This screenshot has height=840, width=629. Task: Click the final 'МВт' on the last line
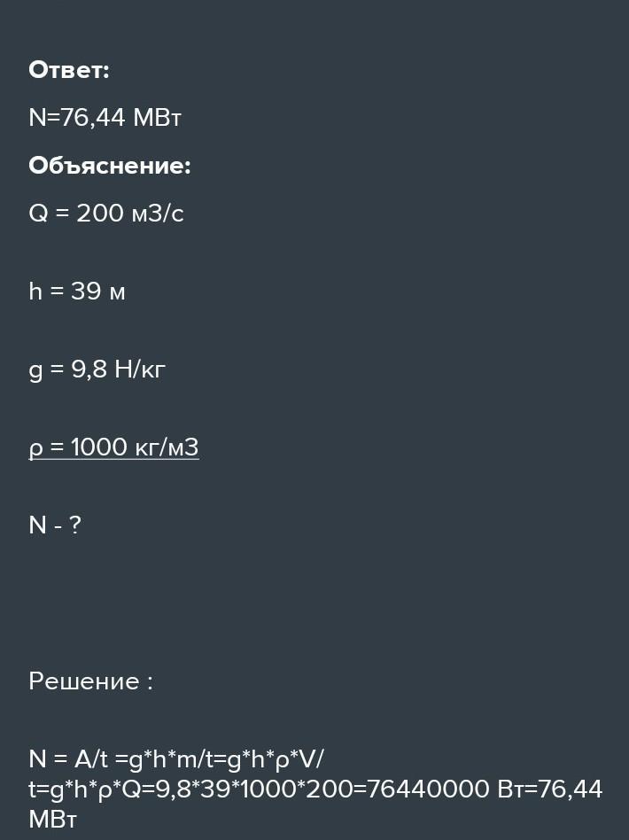(x=52, y=820)
